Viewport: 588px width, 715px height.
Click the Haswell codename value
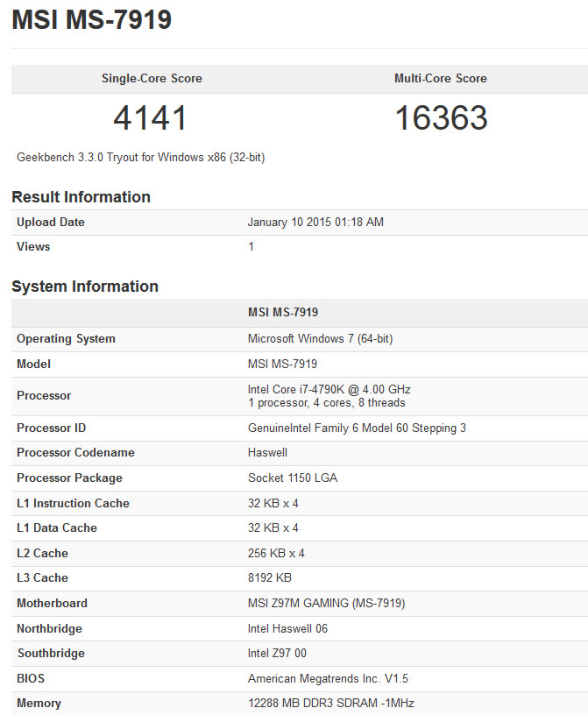pos(267,452)
